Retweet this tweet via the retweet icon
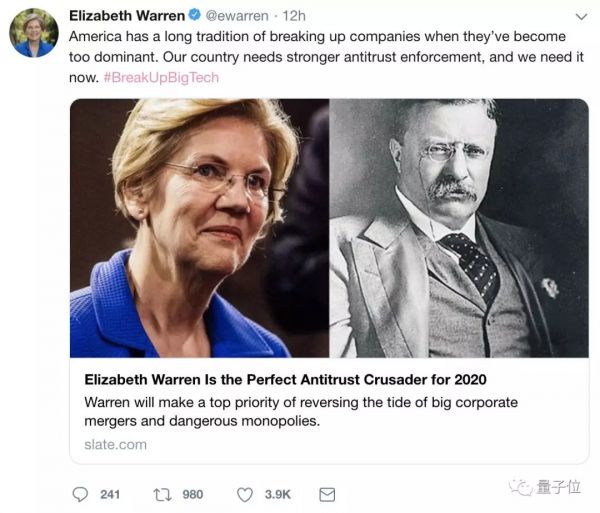600x513 pixels. click(x=163, y=494)
